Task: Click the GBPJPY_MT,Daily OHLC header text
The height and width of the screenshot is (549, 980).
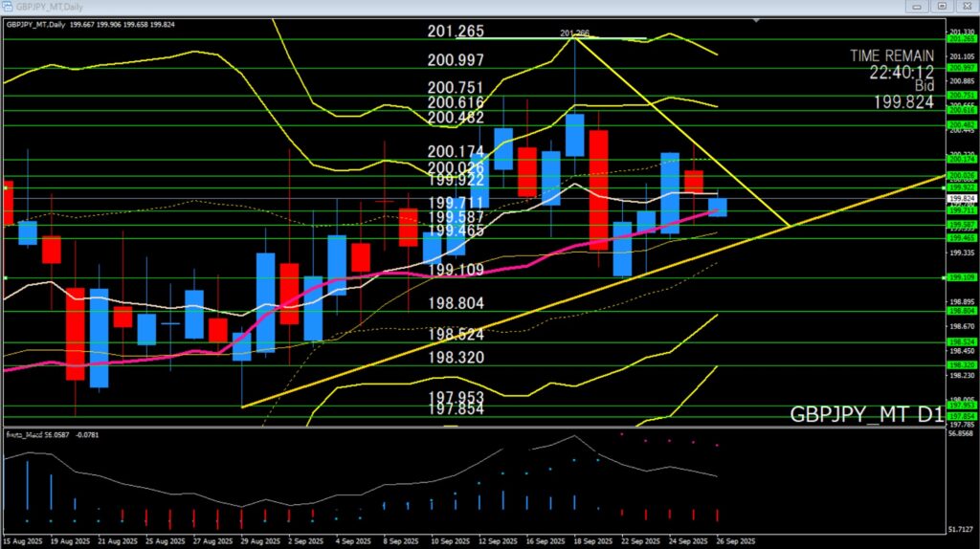Action: [93, 23]
